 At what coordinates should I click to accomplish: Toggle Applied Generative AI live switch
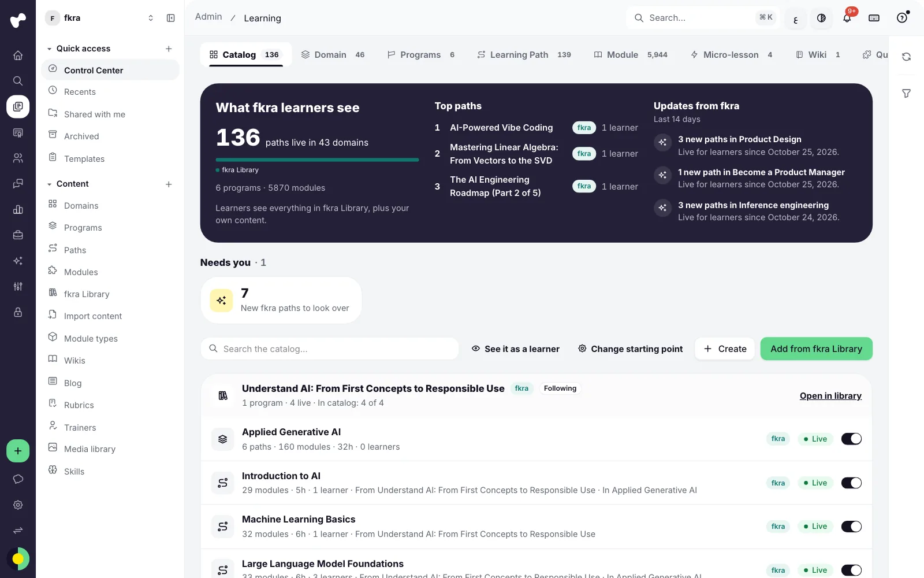[851, 439]
